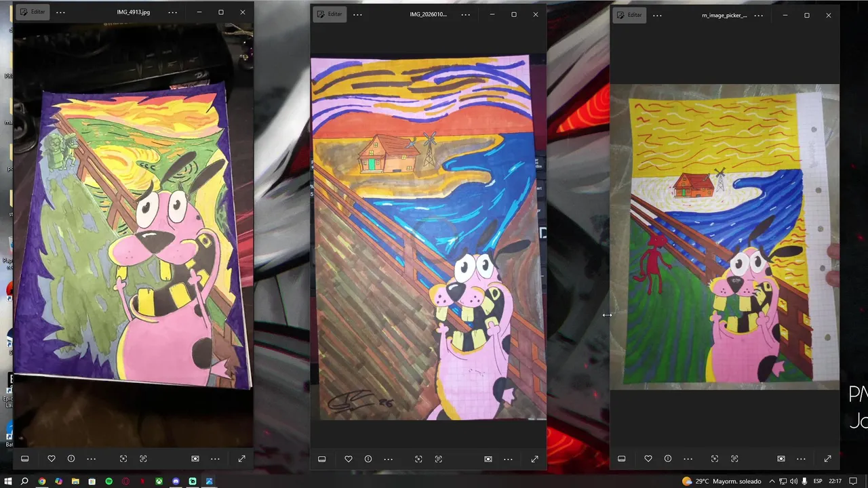Open image info in IMG_4913.jpg window
The width and height of the screenshot is (868, 488).
point(71,459)
